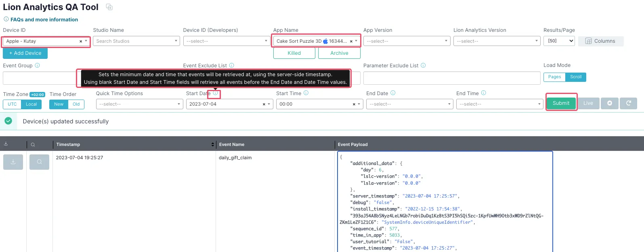644x252 pixels.
Task: Click the Event Payload column header
Action: pyautogui.click(x=353, y=144)
